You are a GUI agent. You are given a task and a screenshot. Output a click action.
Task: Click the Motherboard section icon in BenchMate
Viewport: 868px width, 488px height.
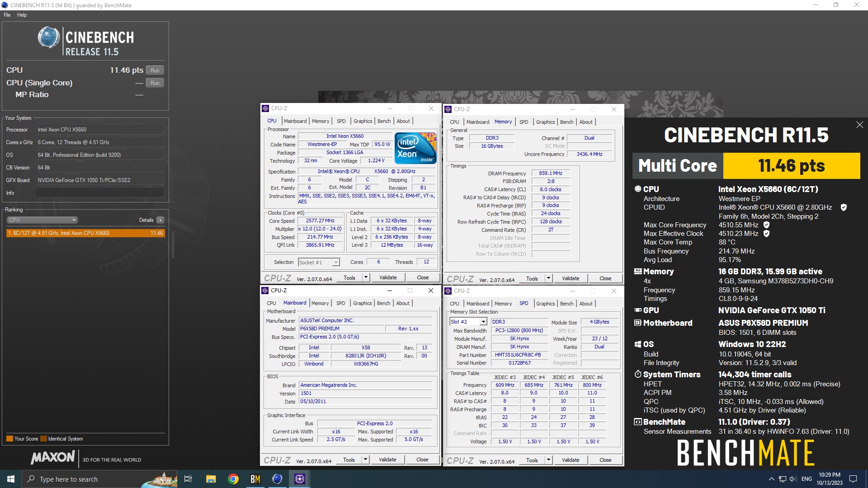(x=638, y=323)
